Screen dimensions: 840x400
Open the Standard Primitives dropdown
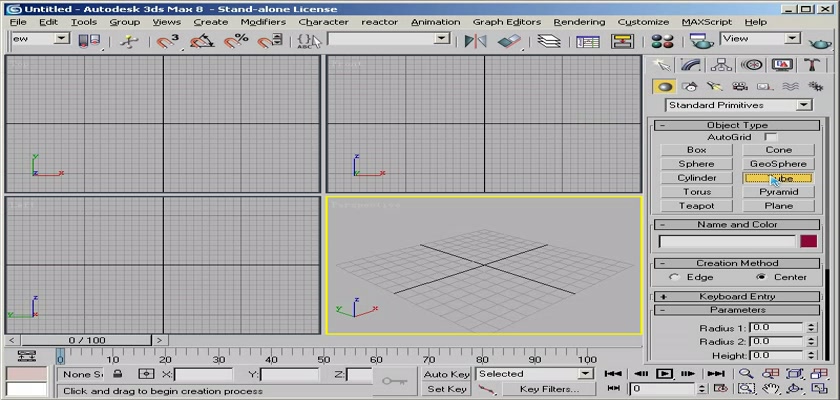[738, 105]
